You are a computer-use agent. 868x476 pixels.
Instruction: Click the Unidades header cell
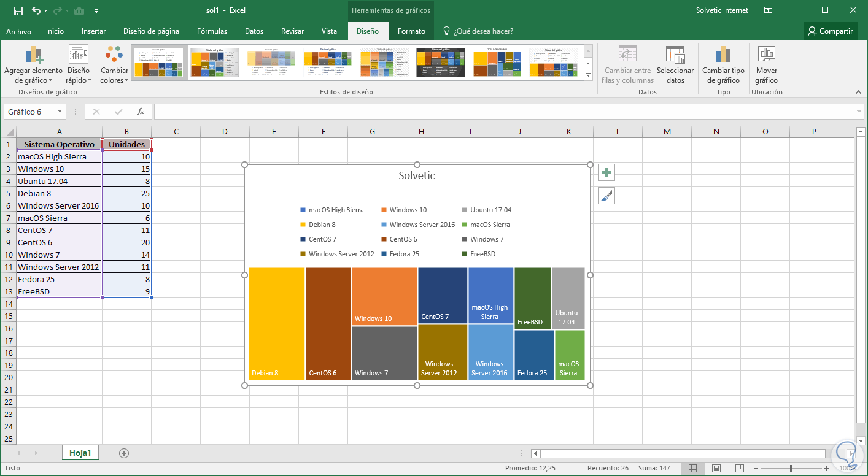[x=126, y=144]
